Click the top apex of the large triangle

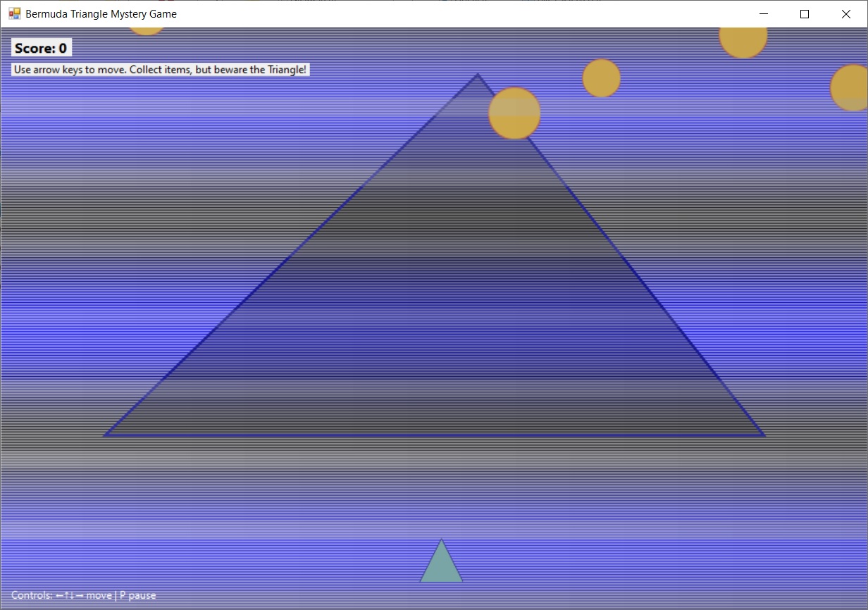(477, 75)
